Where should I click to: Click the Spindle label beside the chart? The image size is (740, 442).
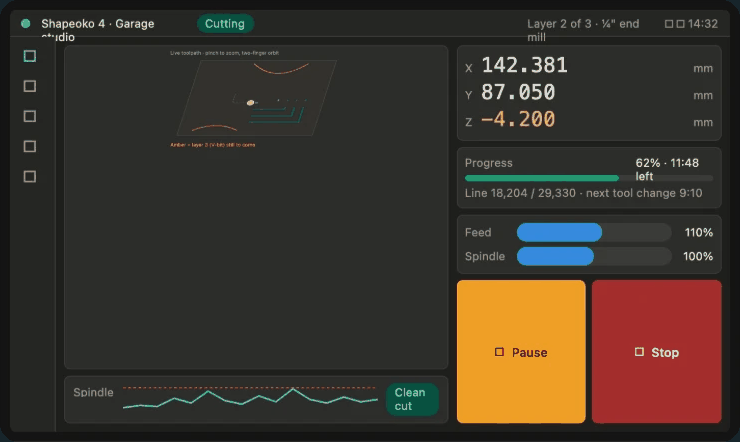click(93, 392)
